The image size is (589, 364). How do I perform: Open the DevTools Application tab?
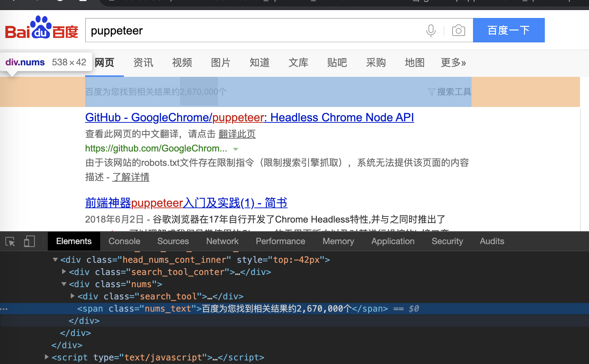tap(393, 241)
